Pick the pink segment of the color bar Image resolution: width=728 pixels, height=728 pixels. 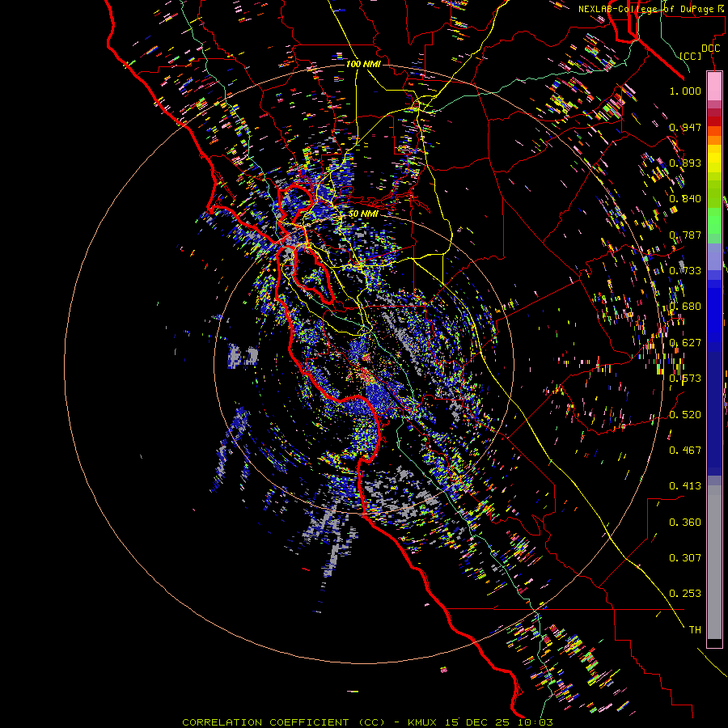[714, 86]
